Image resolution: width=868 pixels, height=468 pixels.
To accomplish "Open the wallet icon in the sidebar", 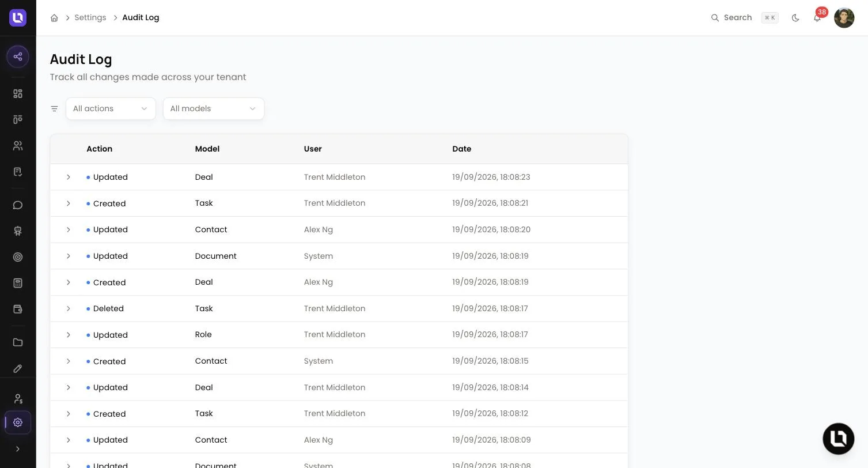I will point(18,309).
